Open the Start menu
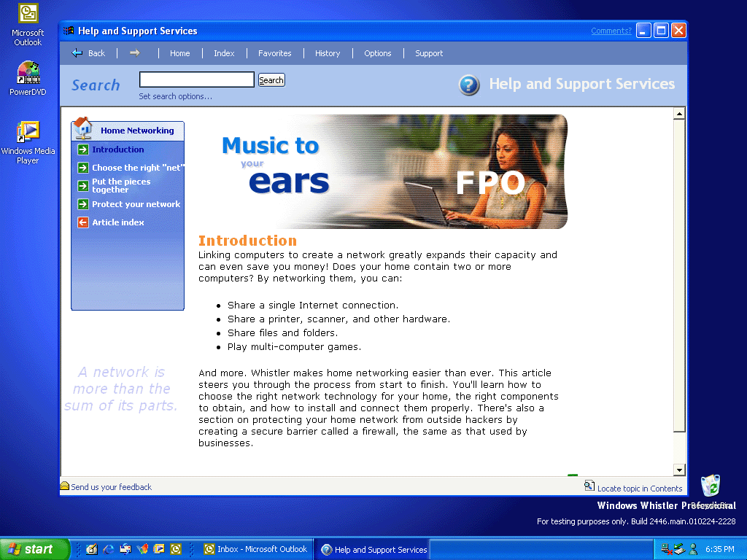This screenshot has width=747, height=560. 34,549
